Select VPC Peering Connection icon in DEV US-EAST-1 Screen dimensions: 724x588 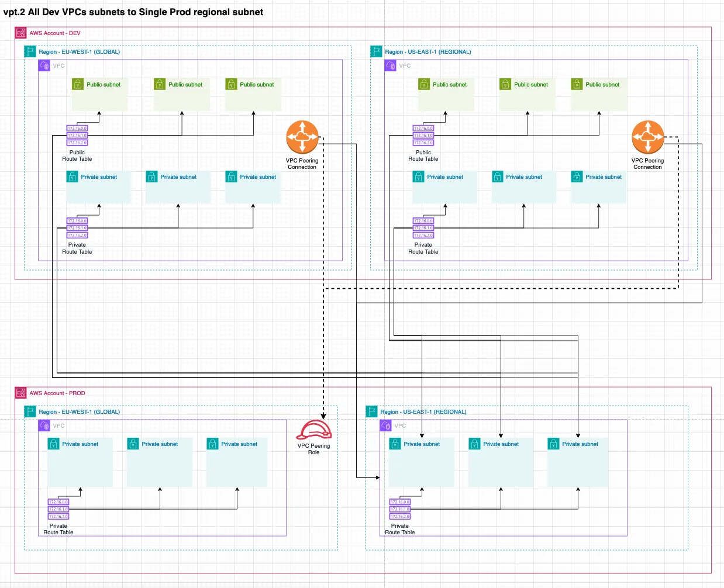point(647,137)
